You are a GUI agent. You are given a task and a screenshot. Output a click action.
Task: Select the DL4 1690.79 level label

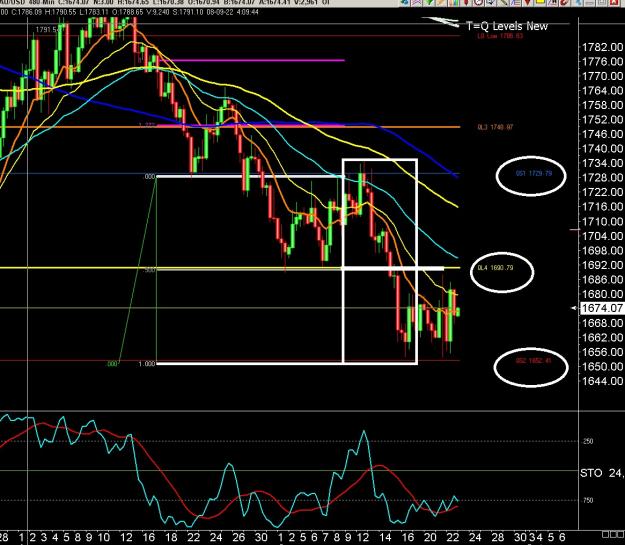click(495, 268)
